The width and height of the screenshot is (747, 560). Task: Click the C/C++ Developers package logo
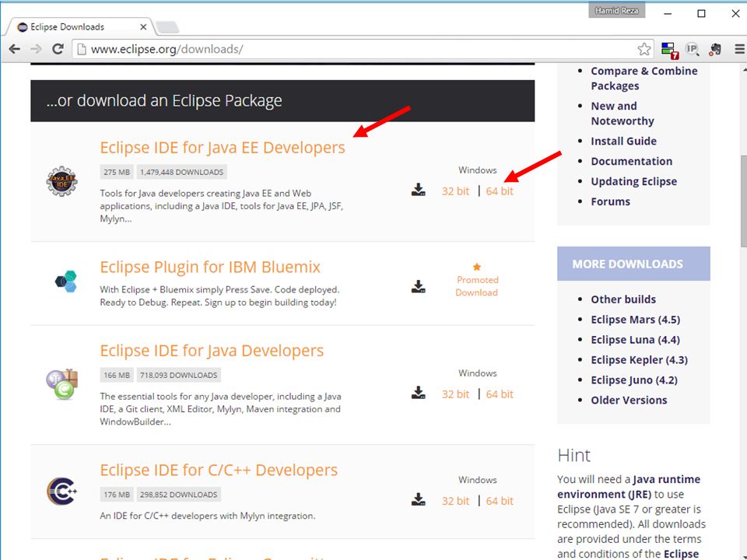coord(62,491)
